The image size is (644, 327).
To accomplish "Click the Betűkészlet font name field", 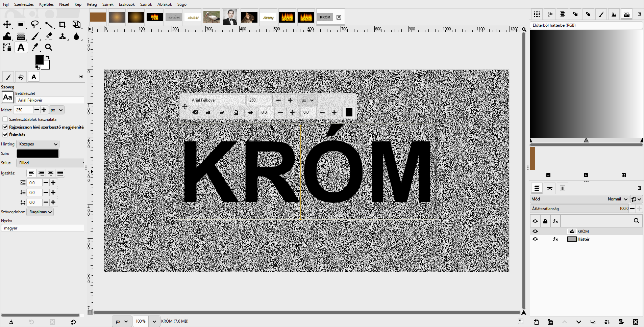I will tap(50, 100).
